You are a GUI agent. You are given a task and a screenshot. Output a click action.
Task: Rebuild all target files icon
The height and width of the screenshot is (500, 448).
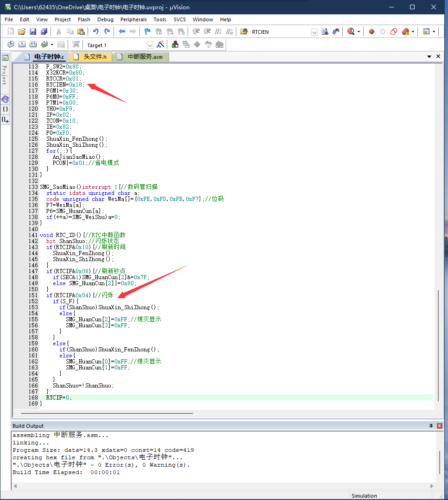click(33, 44)
